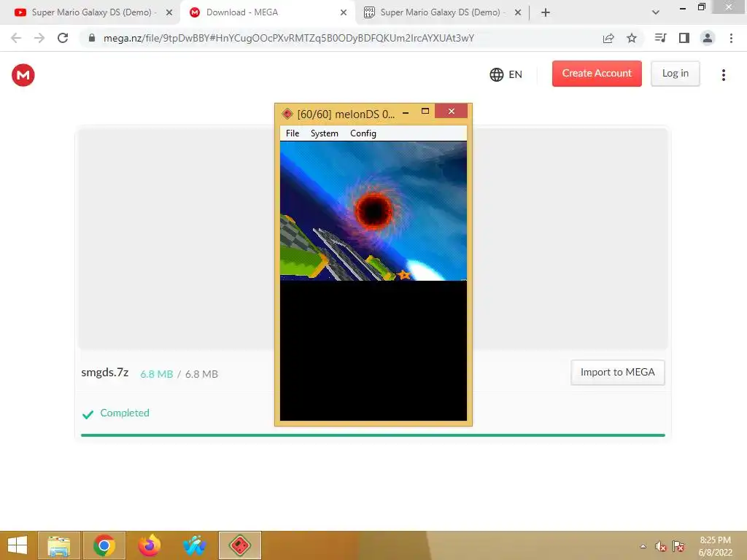The image size is (747, 560).
Task: Click the browser forward arrow
Action: coord(39,38)
